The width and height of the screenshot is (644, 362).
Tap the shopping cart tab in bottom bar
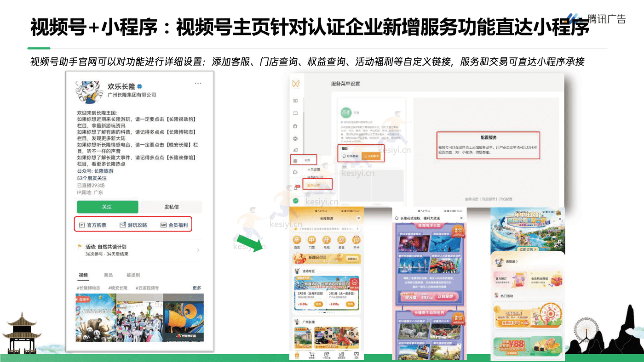[312, 355]
